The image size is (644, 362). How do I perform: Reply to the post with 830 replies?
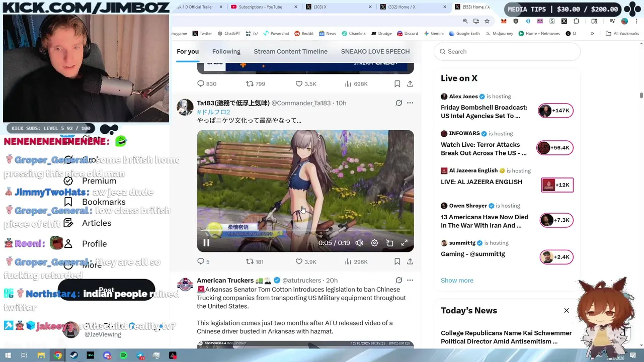[206, 84]
